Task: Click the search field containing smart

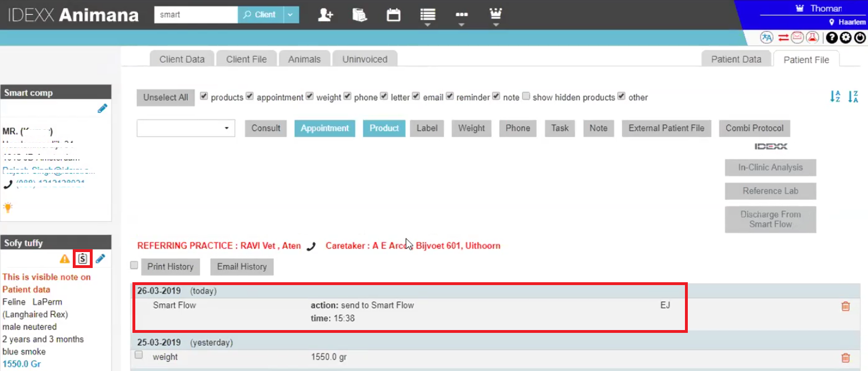Action: pos(196,15)
